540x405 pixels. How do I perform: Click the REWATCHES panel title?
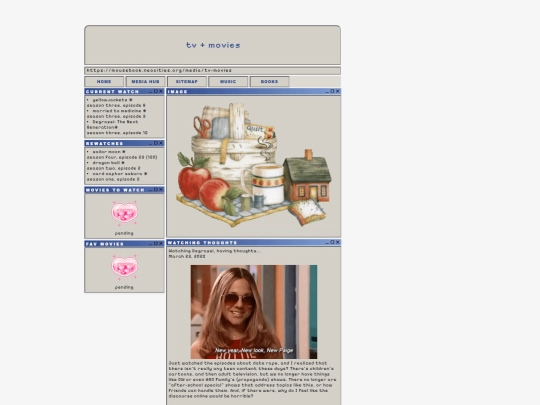(104, 143)
